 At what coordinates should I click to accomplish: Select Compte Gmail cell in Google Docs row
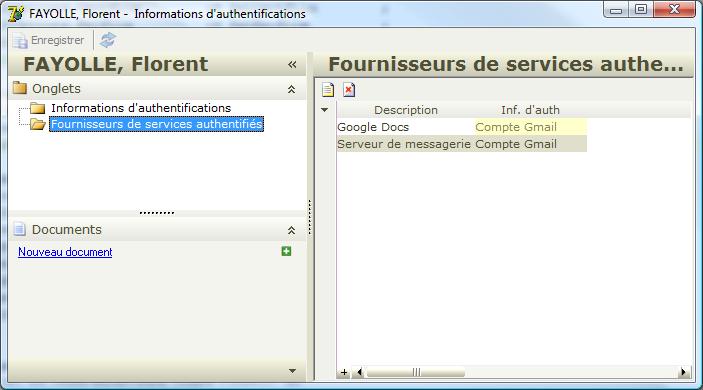(x=530, y=127)
